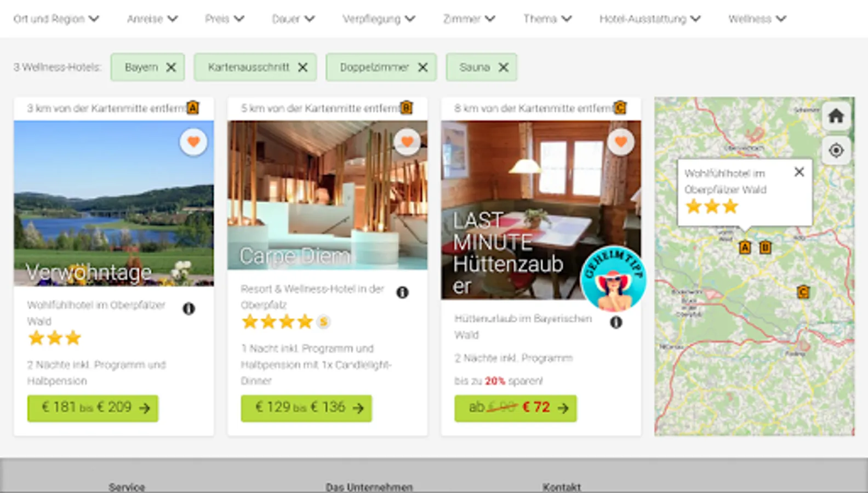This screenshot has height=493, width=868.
Task: Remove the Doppelzimmer filter chip
Action: (x=422, y=67)
